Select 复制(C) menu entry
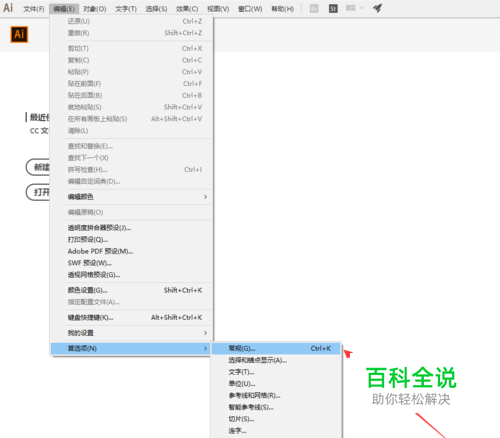Screen dimensions: 500x438 tap(132, 60)
